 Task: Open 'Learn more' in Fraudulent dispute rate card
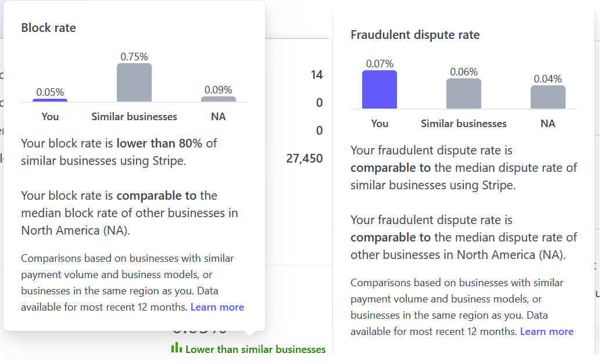coord(546,331)
